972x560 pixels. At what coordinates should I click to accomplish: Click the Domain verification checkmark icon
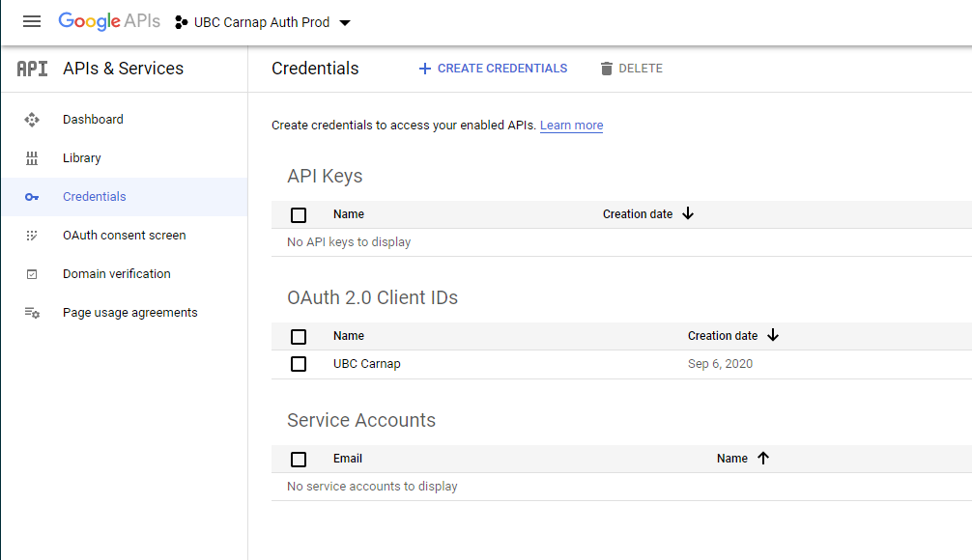point(32,274)
